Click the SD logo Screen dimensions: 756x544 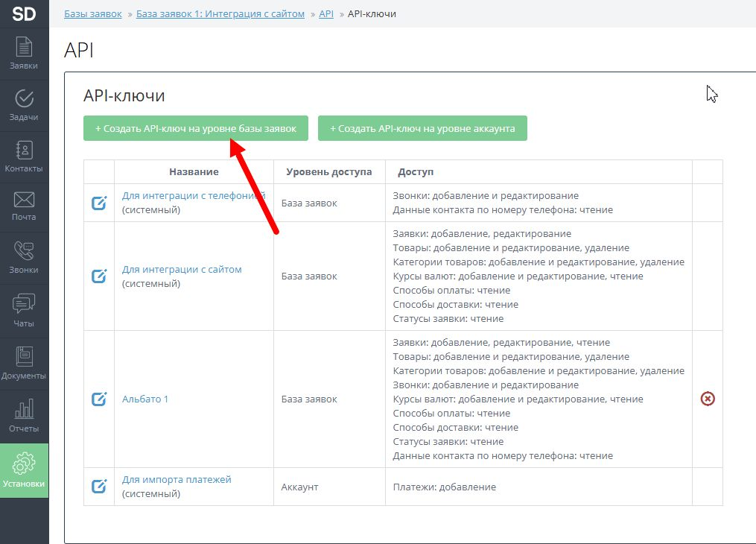pyautogui.click(x=24, y=13)
